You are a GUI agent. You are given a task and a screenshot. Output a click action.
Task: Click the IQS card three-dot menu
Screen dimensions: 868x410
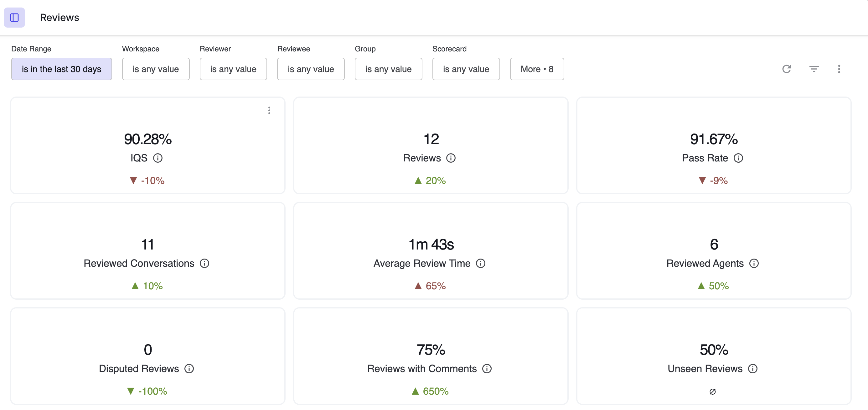269,110
